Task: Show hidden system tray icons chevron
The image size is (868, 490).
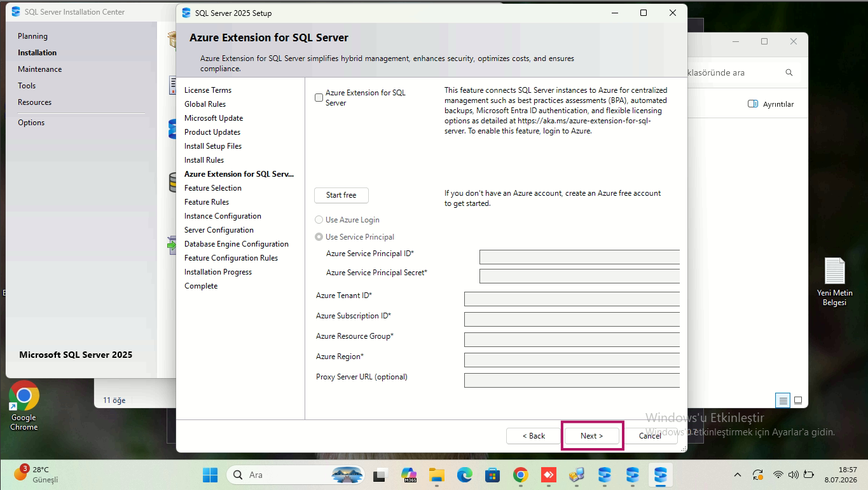Action: 738,475
